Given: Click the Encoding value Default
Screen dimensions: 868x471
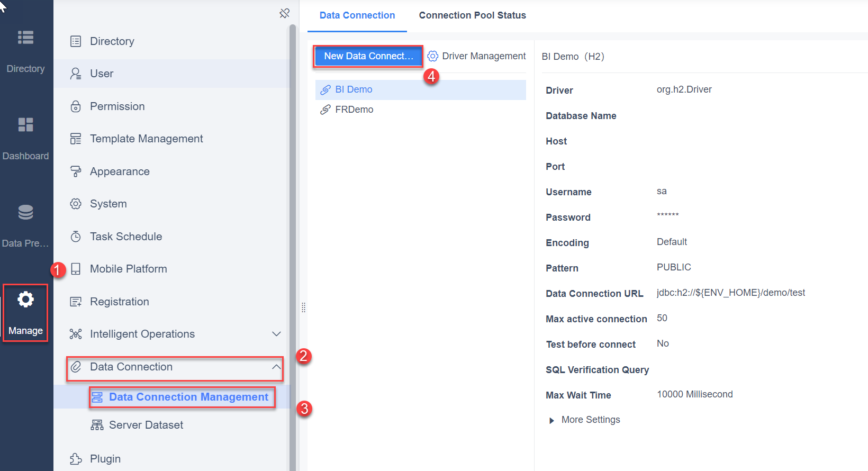Looking at the screenshot, I should tap(672, 242).
